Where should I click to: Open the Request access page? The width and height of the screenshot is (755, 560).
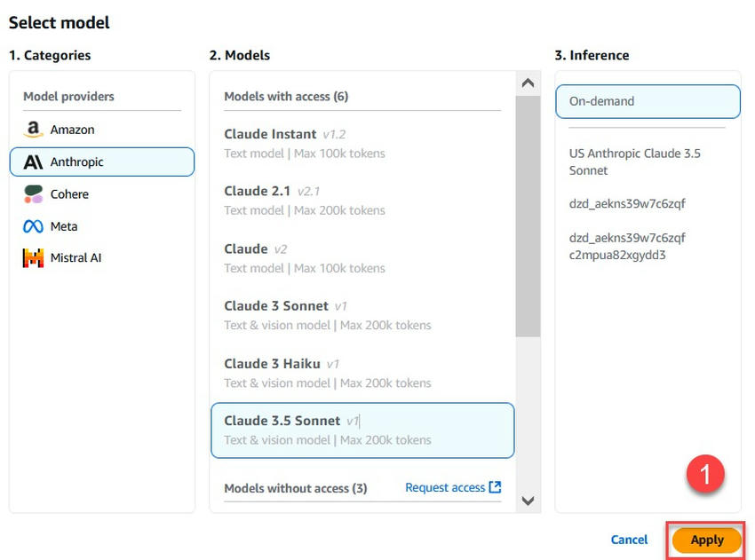[444, 487]
